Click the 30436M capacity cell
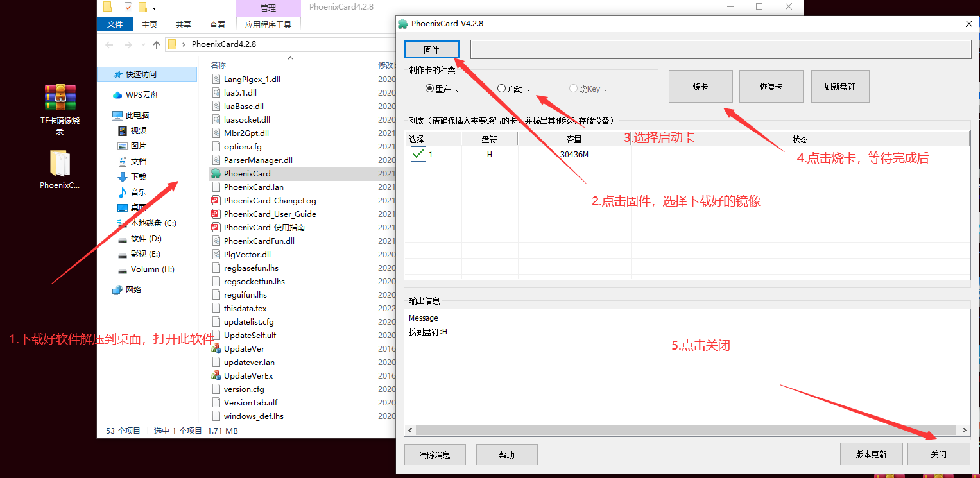The height and width of the screenshot is (478, 980). tap(574, 154)
